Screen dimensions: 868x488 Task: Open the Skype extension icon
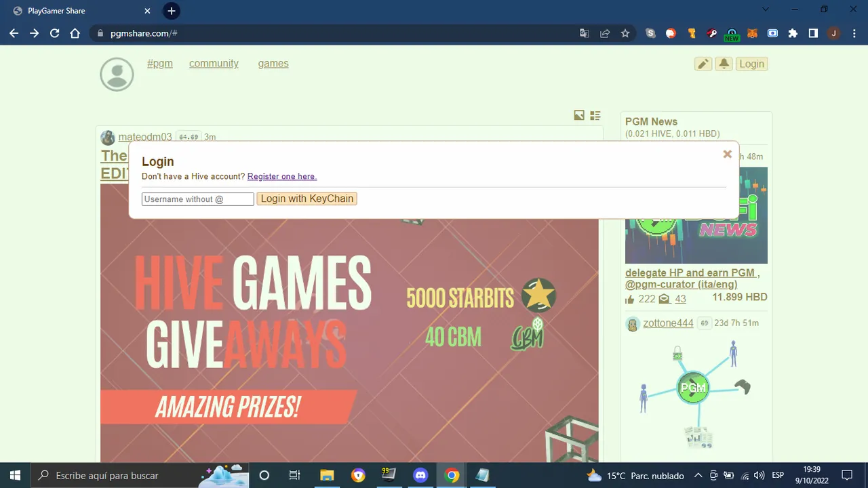(651, 33)
